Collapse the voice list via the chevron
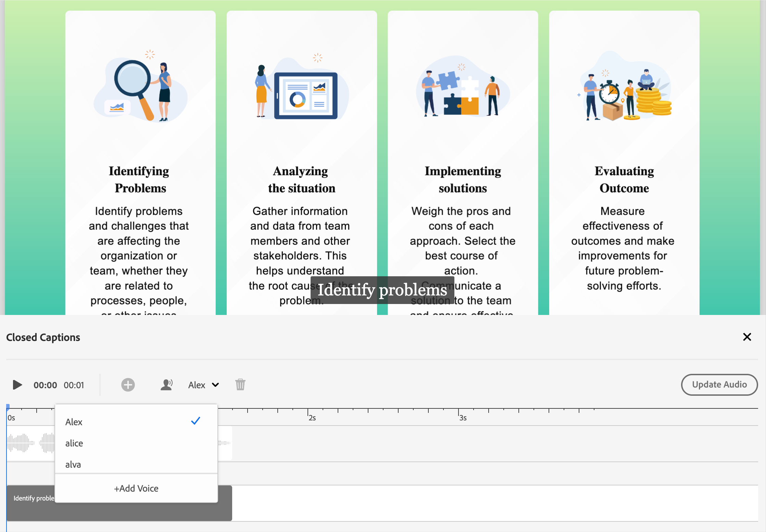This screenshot has height=532, width=766. (x=216, y=385)
